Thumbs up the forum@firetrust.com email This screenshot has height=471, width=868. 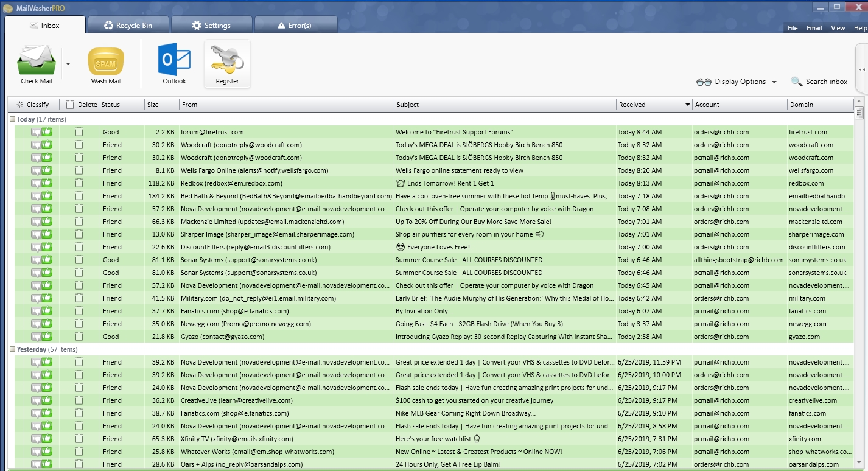47,131
